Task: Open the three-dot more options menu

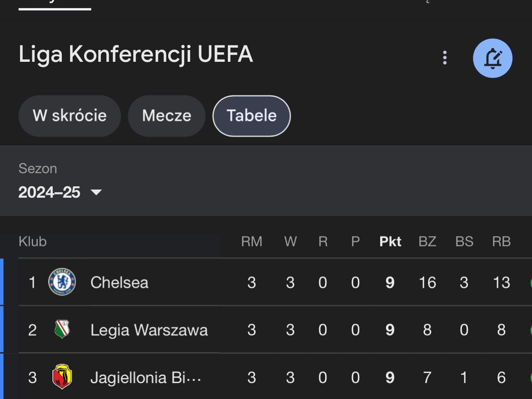Action: 445,58
